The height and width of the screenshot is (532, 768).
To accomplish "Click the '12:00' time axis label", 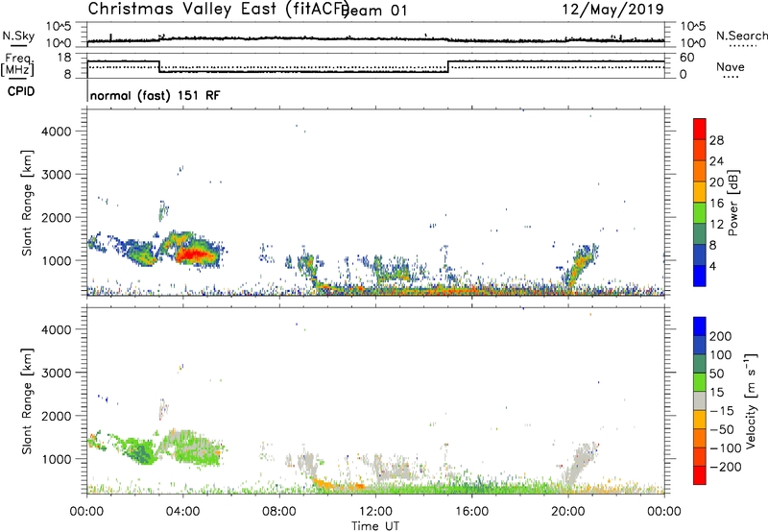I will pyautogui.click(x=375, y=512).
